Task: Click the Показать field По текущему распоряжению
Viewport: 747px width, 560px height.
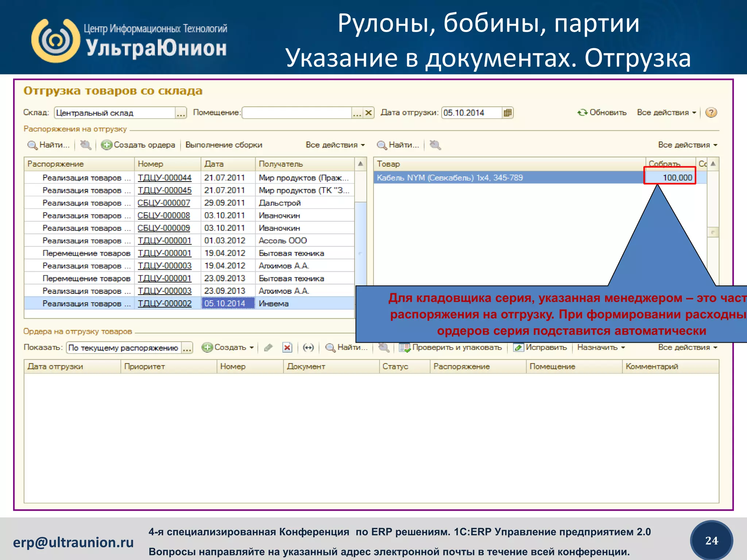Action: [x=124, y=348]
